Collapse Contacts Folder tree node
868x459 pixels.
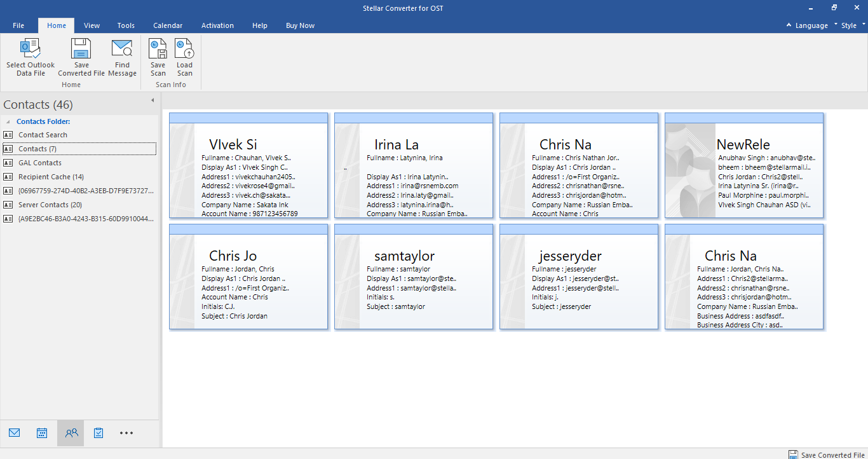point(8,121)
